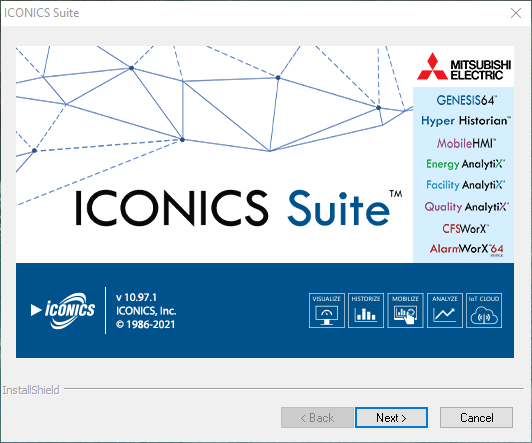Screen dimensions: 532x443
Task: Click the Visualize monitor icon
Action: [327, 310]
